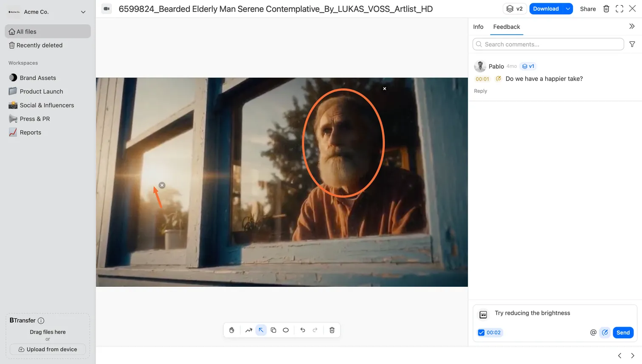642x364 pixels.
Task: Click the BTransfer info icon
Action: coord(41,321)
